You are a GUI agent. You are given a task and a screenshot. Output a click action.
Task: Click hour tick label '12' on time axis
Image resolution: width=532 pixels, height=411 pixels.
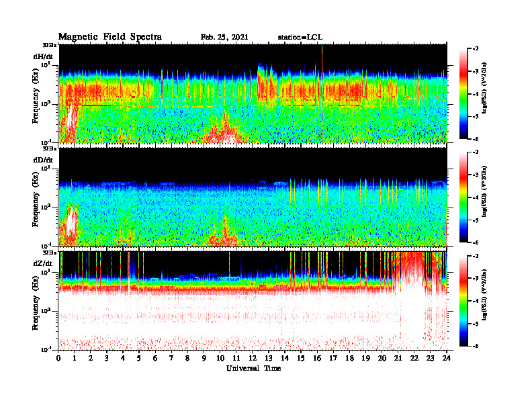pos(253,358)
